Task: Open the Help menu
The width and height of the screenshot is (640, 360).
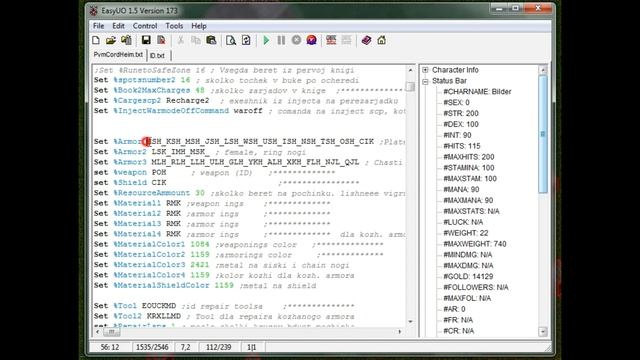Action: 199,26
